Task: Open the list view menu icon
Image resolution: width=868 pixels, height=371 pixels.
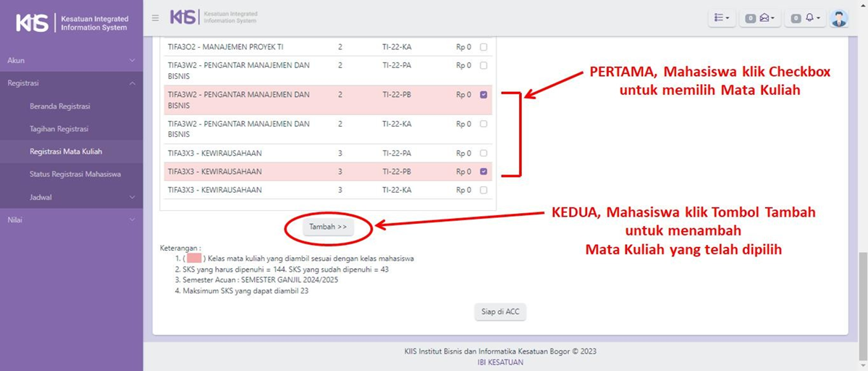Action: [x=722, y=18]
